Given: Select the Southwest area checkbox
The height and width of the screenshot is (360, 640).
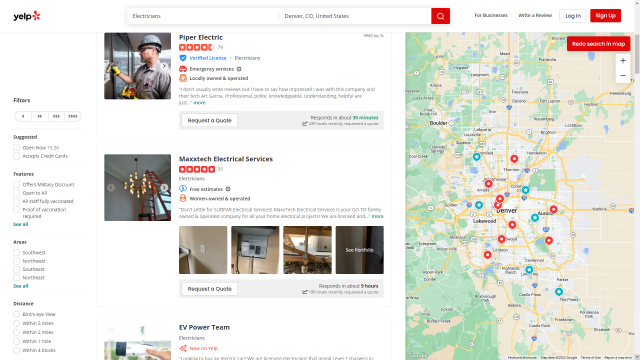Looking at the screenshot, I should point(16,253).
